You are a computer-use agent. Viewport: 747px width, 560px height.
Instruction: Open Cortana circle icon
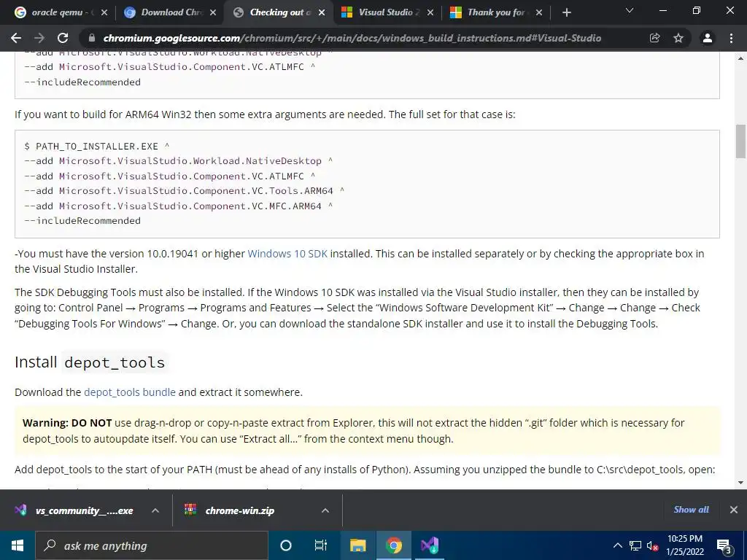click(285, 545)
